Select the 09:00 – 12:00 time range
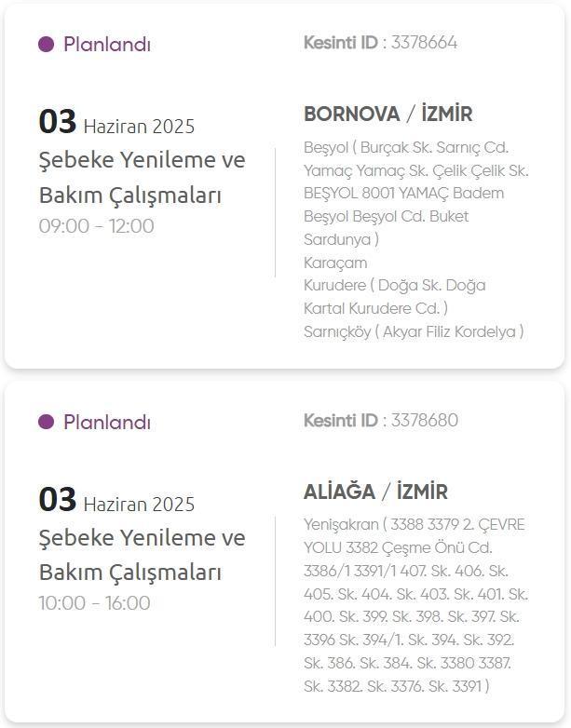The image size is (571, 728). coord(96,226)
